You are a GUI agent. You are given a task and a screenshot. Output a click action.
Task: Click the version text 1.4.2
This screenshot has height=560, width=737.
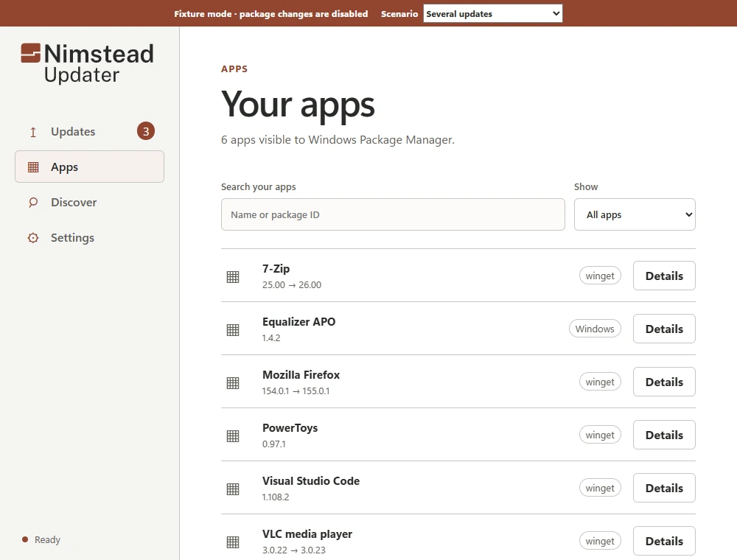pos(271,337)
